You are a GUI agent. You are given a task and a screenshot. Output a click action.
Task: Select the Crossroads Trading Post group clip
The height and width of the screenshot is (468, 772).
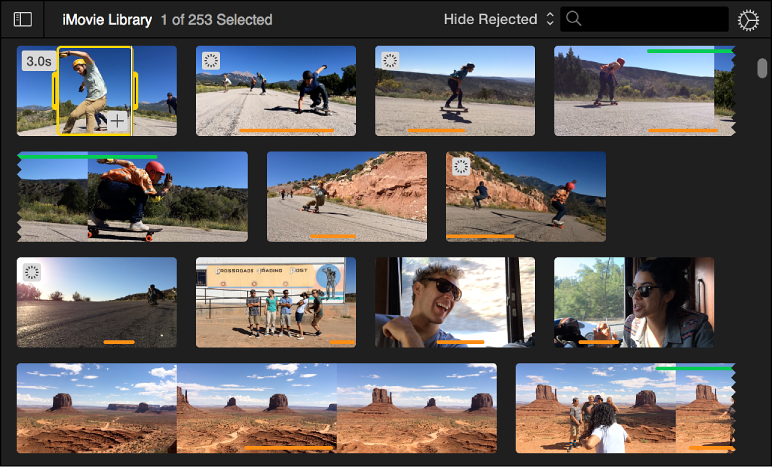coord(276,302)
